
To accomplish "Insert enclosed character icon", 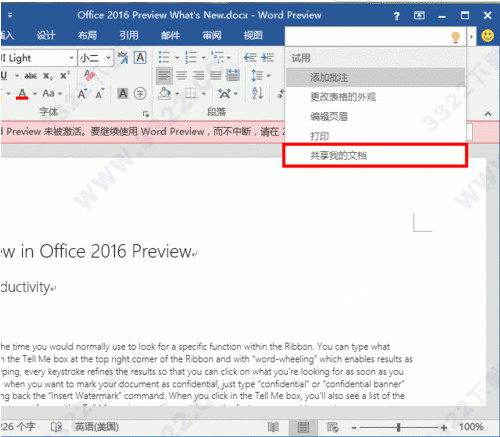I will [140, 94].
